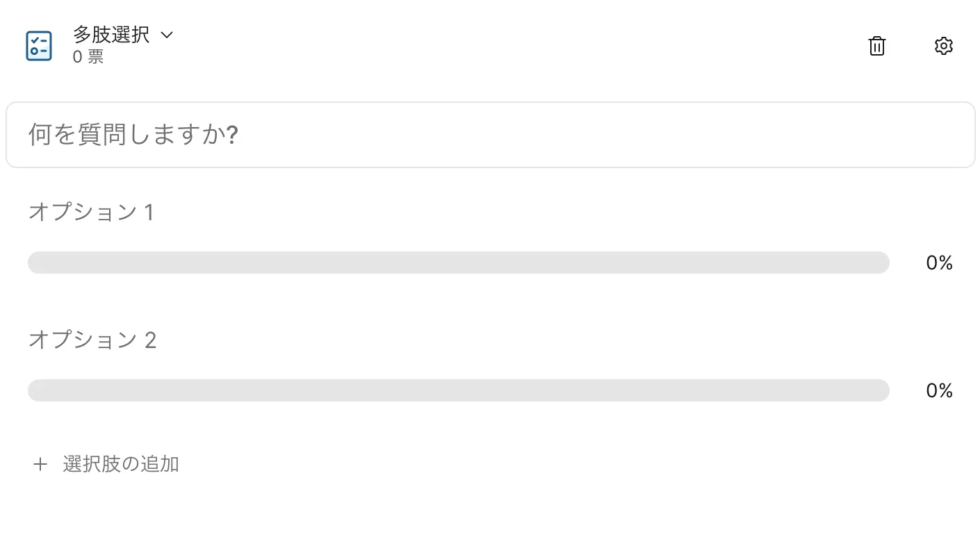Click the オプション 2 progress bar

pos(459,390)
